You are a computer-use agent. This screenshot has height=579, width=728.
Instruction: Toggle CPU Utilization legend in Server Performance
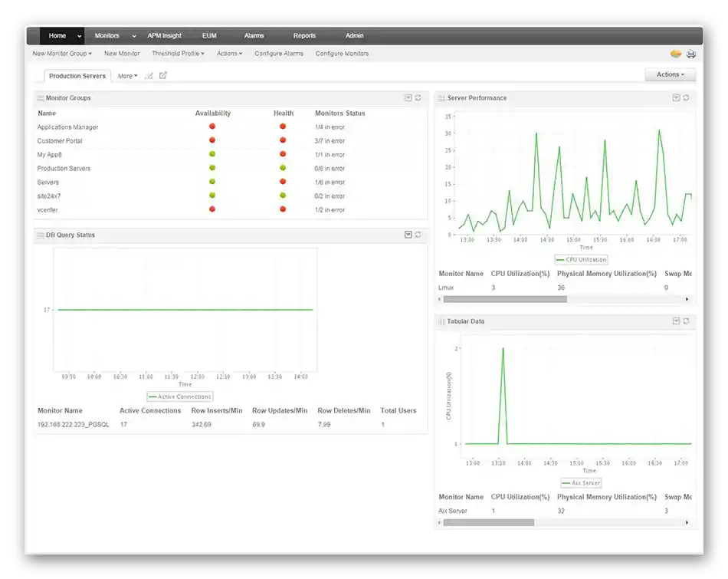pyautogui.click(x=582, y=260)
